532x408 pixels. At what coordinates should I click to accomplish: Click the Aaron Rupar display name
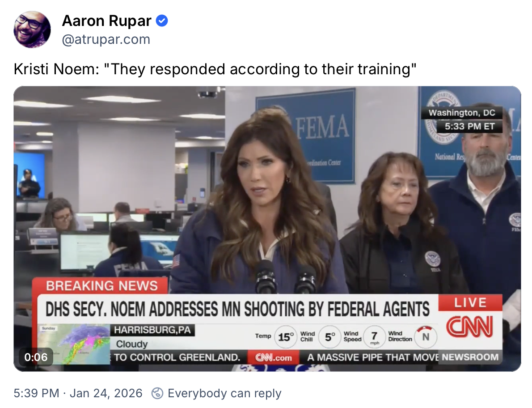106,21
